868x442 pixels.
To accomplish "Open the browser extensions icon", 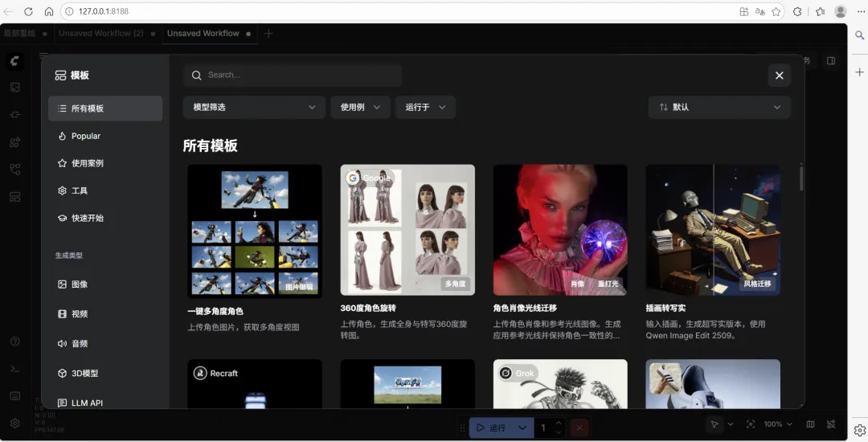I will pos(797,11).
